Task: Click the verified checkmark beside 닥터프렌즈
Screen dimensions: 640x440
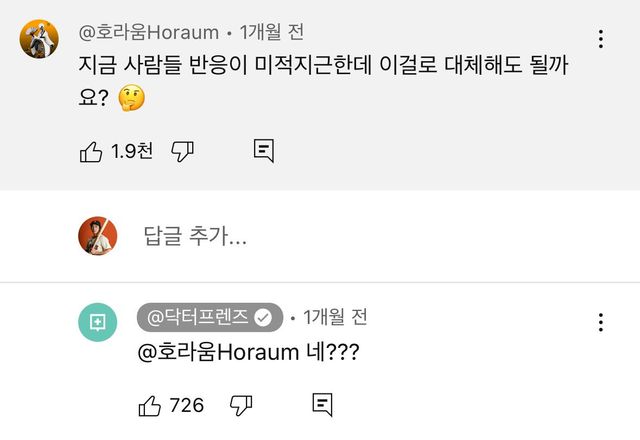Action: pyautogui.click(x=264, y=318)
